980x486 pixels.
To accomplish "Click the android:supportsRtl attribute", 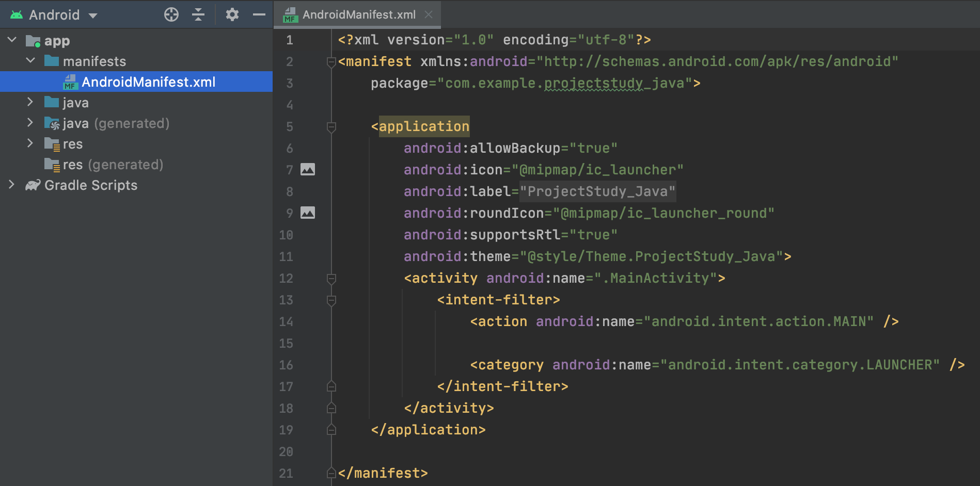I will (482, 235).
